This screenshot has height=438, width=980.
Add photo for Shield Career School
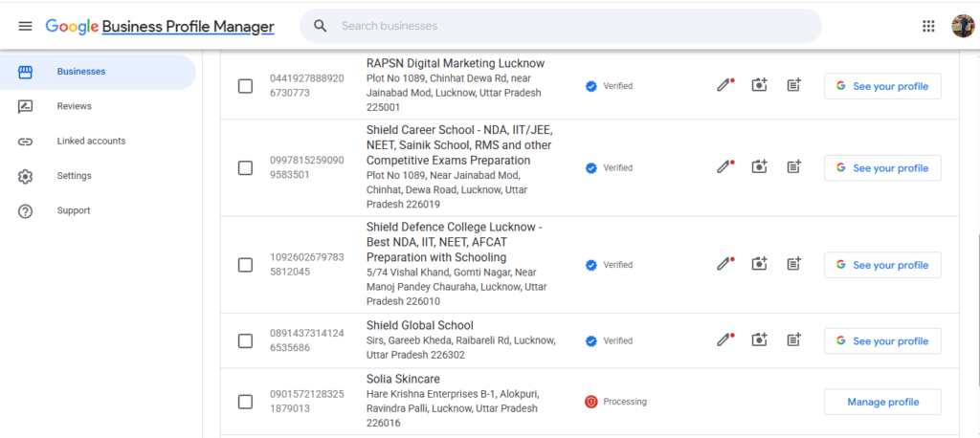[759, 167]
